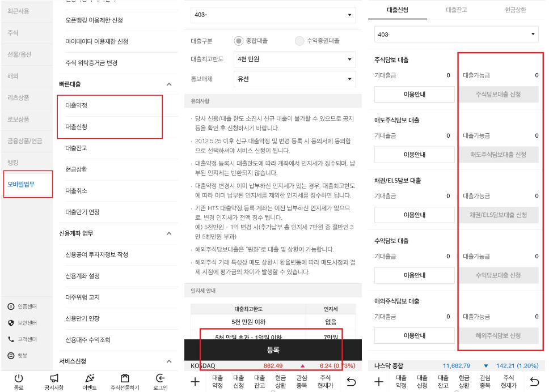Screen dimensions: 549x392
Task: Open the 통보매체 dropdown showing 우선
Action: point(294,79)
